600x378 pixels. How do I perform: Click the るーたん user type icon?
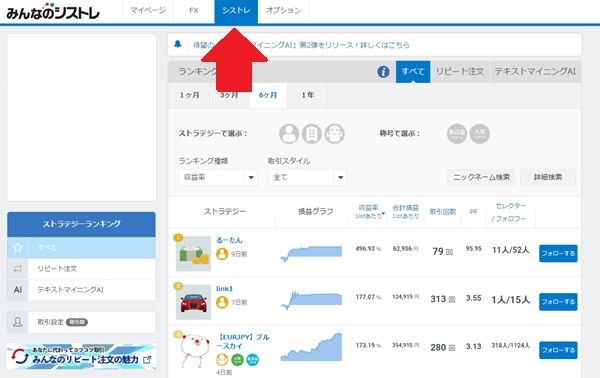(222, 254)
